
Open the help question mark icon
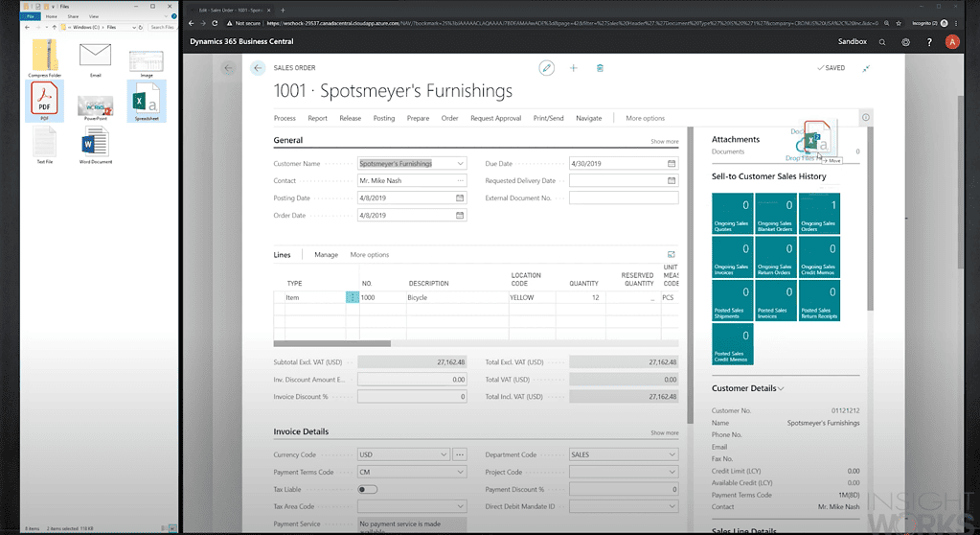(x=929, y=42)
